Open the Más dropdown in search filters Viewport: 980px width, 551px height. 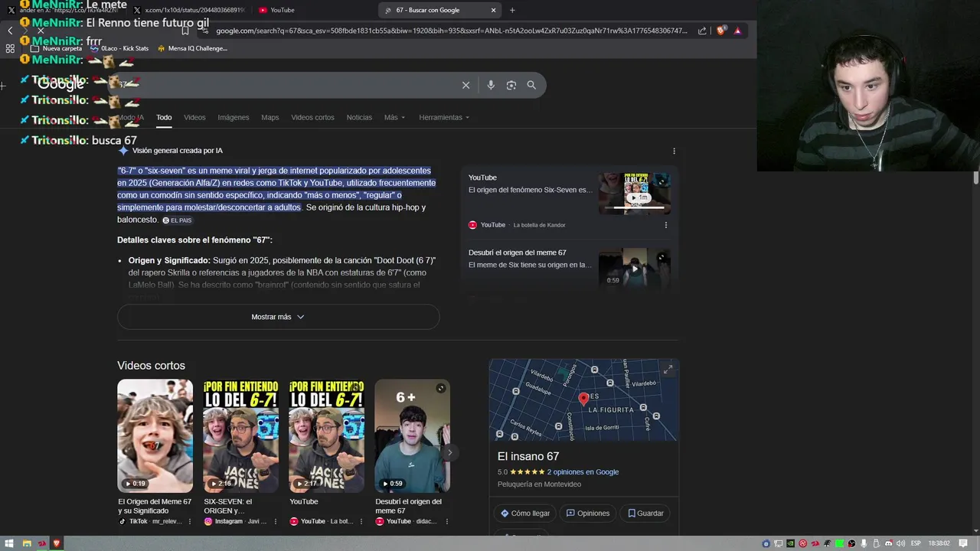pyautogui.click(x=394, y=117)
